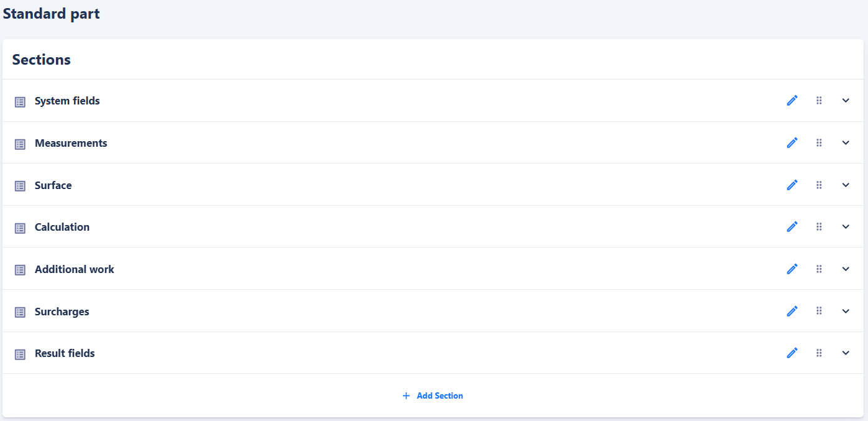
Task: Click the edit pencil for Additional work
Action: [x=792, y=269]
